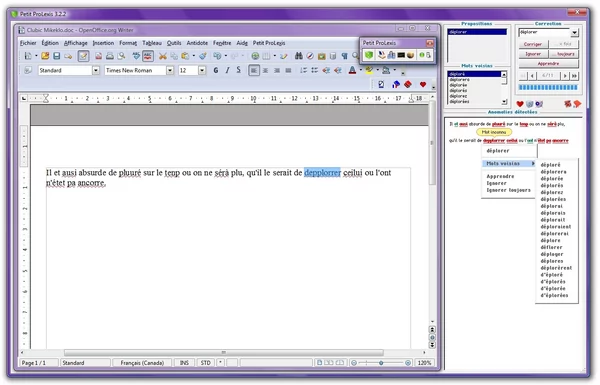The width and height of the screenshot is (600, 385).
Task: Open Find & Replace binoculars icon
Action: pos(299,56)
